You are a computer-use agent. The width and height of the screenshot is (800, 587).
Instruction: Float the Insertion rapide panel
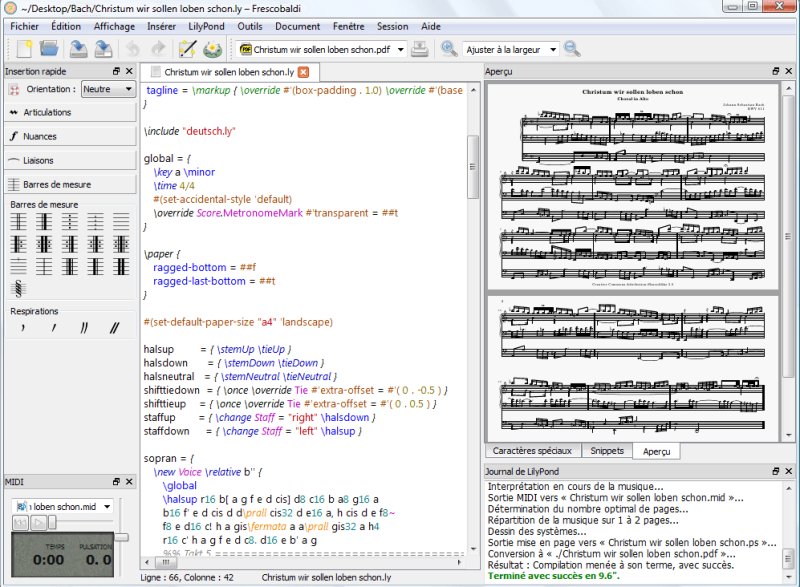point(116,71)
